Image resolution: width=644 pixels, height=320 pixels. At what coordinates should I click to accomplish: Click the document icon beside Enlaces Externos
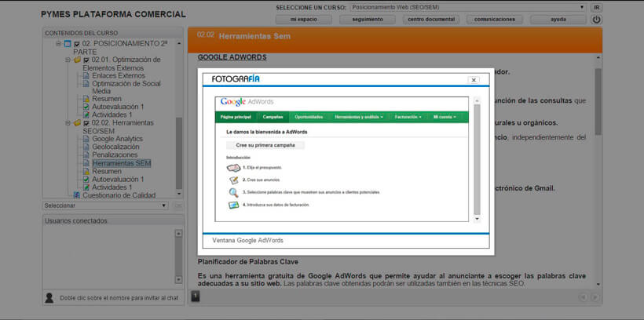[86, 76]
